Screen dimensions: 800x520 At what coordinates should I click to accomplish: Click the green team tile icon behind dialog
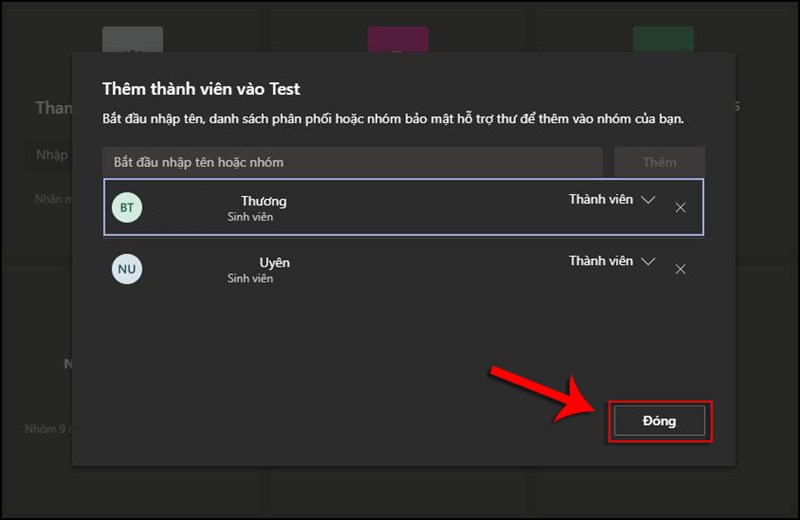(x=663, y=40)
